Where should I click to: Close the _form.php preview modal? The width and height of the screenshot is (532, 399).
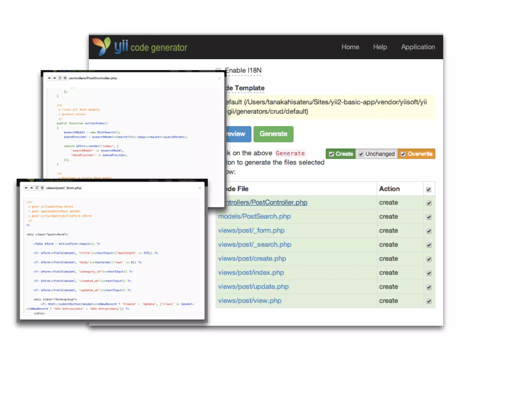199,188
